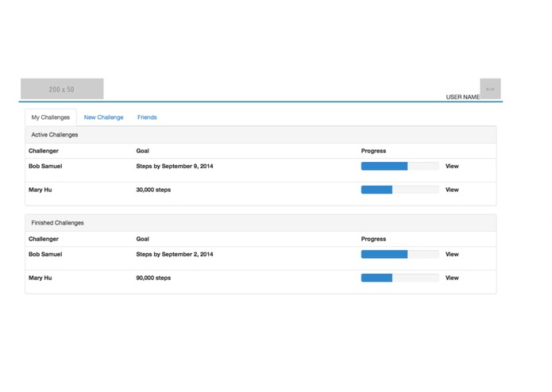This screenshot has height=392, width=552.
Task: Switch to the Friends tab
Action: tap(147, 117)
